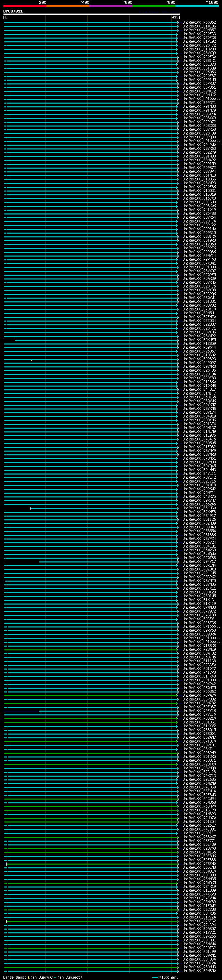Click green alignment bar for UniRef100_A3PA70
Viewport: 222px width, 980px height.
tap(91, 696)
